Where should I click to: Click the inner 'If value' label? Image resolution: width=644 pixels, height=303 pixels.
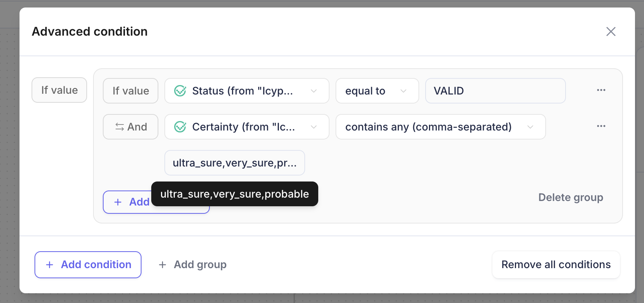[x=131, y=91]
